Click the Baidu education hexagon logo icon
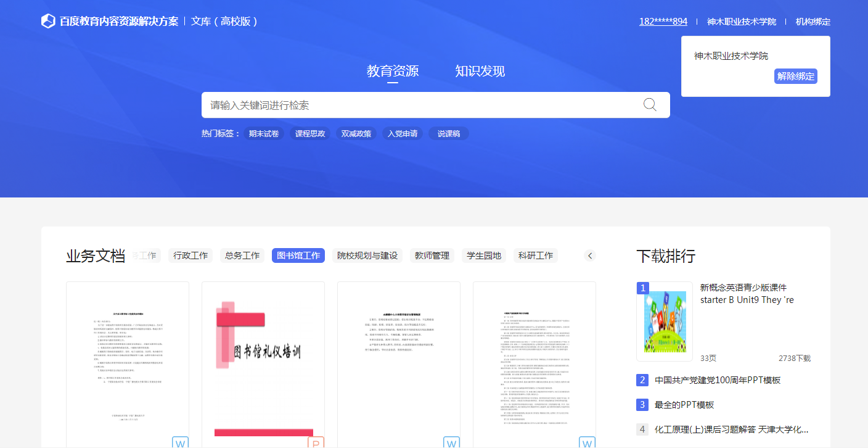Screen dimensions: 868x448 (x=48, y=21)
